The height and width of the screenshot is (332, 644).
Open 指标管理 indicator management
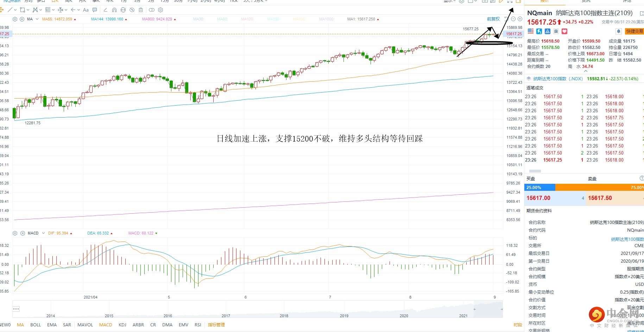(216, 325)
